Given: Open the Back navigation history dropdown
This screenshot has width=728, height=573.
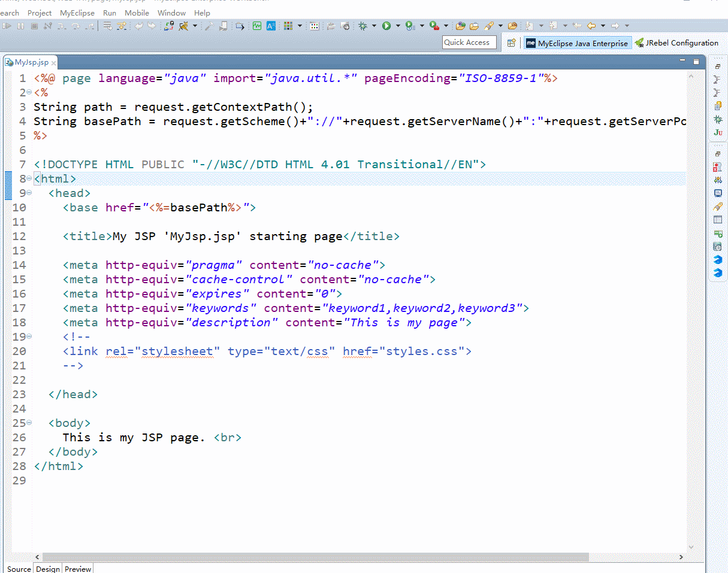Looking at the screenshot, I should [x=603, y=26].
